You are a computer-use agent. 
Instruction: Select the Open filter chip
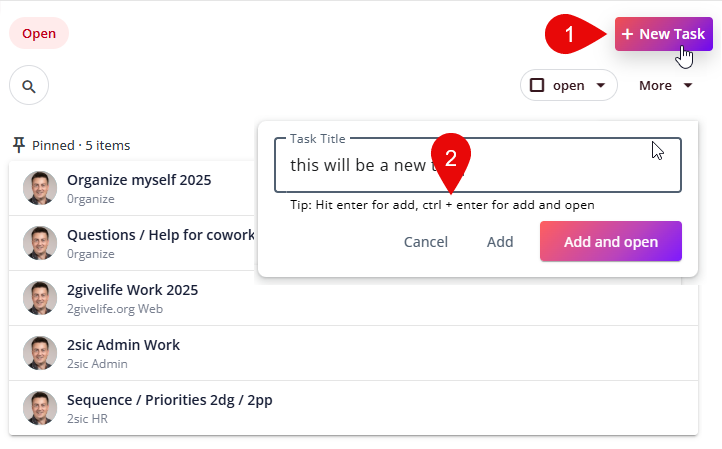[x=39, y=33]
